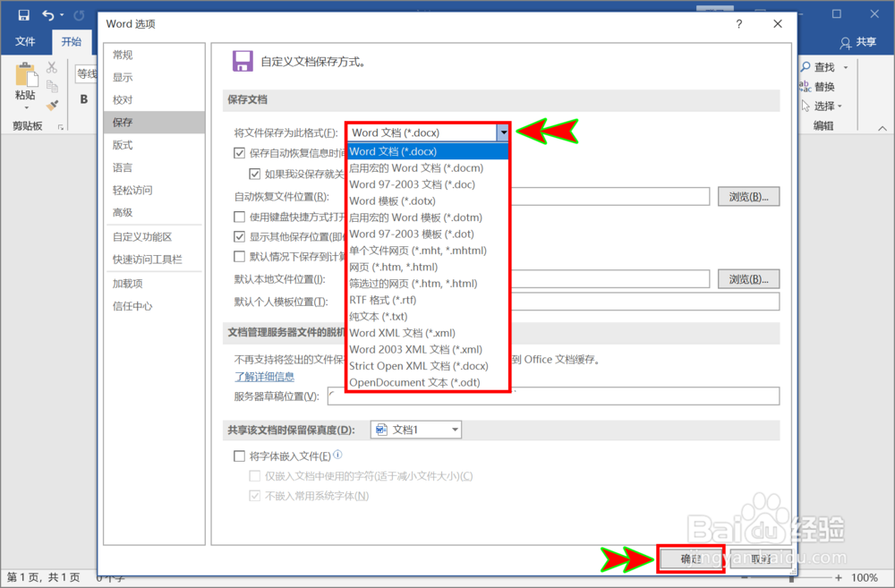Click info icon next to embed fonts option
Viewport: 895px width, 588px height.
338,455
